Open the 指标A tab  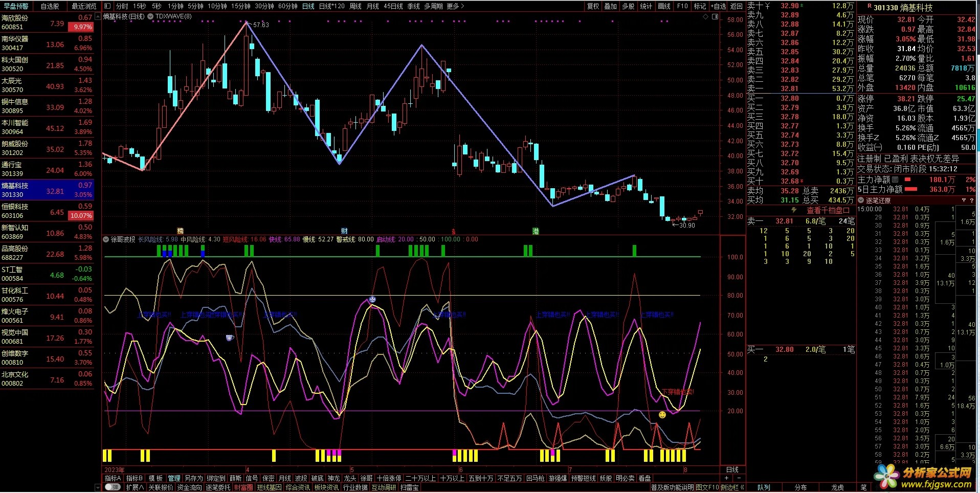(113, 478)
